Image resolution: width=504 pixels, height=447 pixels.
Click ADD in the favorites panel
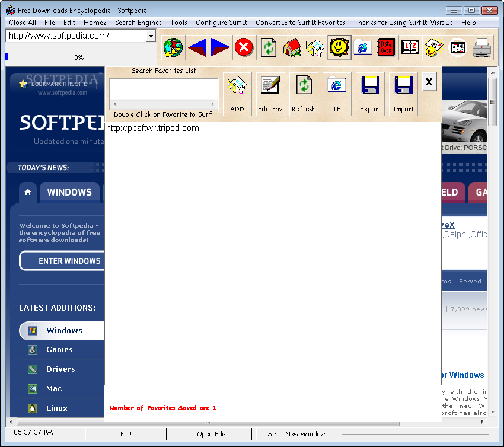(237, 94)
